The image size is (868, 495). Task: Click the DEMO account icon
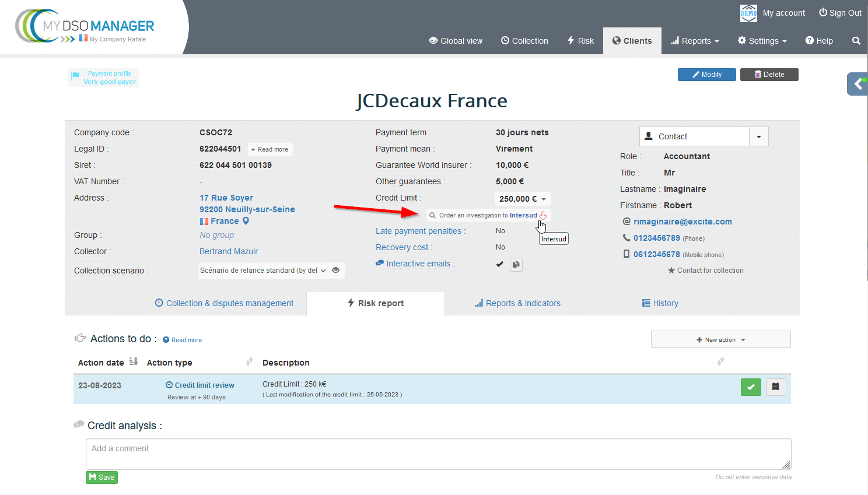click(748, 13)
